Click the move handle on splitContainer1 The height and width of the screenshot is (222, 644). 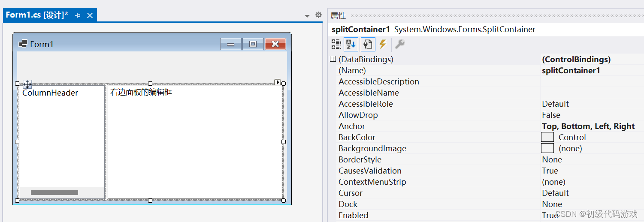[27, 84]
